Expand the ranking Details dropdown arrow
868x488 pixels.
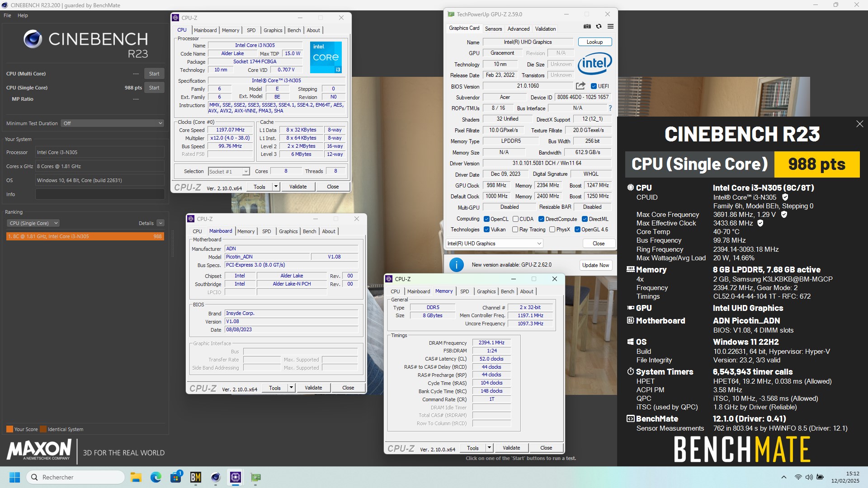(x=160, y=223)
